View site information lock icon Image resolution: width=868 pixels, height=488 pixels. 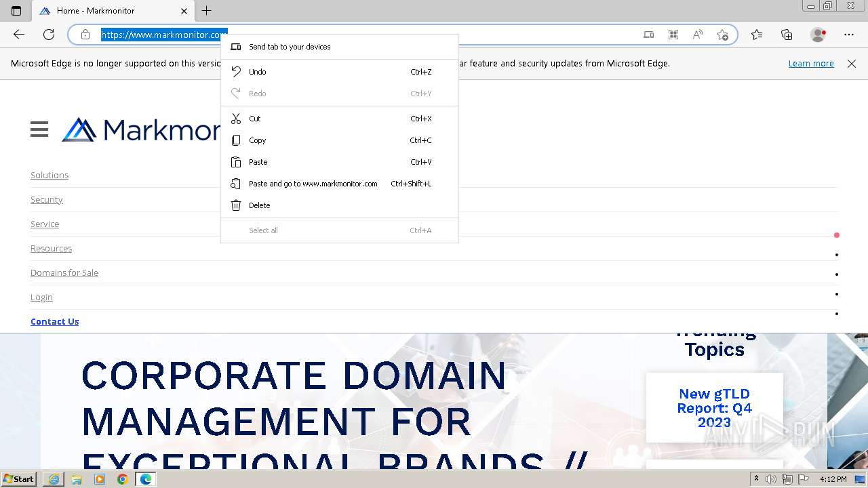tap(85, 35)
